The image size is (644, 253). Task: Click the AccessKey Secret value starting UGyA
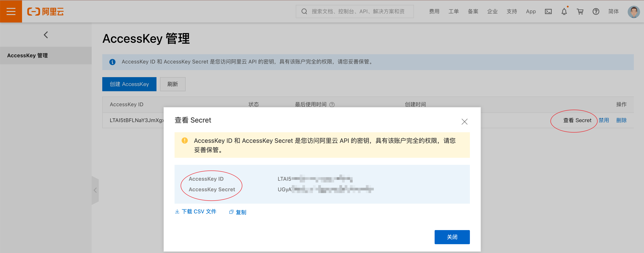(x=326, y=189)
